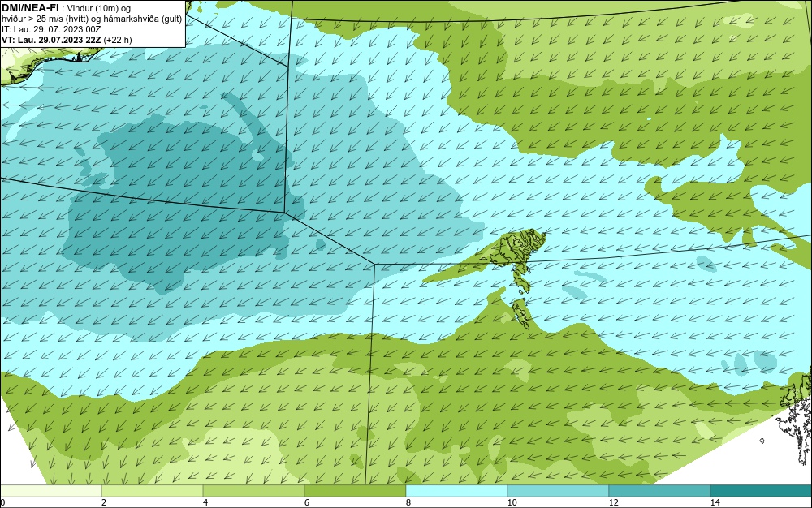Click the 8–10 m/s light cyan legend swatch
812x508 pixels.
coord(456,491)
